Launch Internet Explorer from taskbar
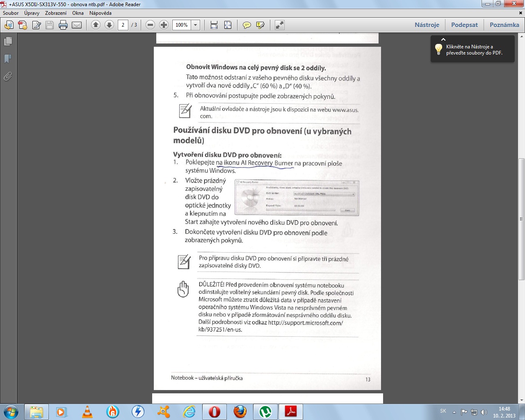Viewport: 525px width, 420px height. [x=189, y=411]
